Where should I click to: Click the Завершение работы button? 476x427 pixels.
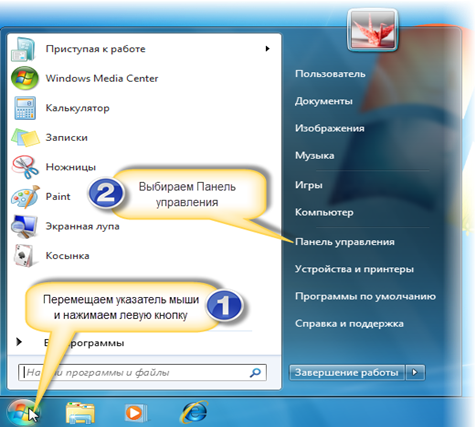346,372
